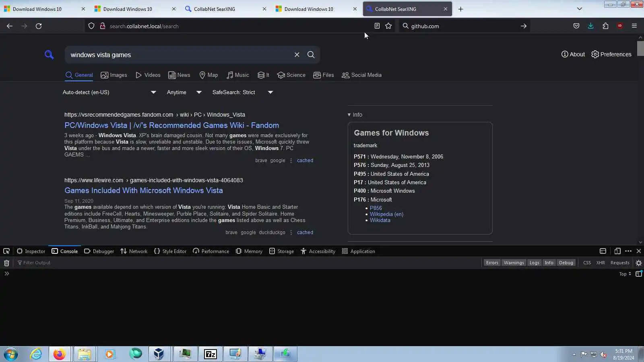Open the About page
Viewport: 644px width, 362px height.
point(573,54)
